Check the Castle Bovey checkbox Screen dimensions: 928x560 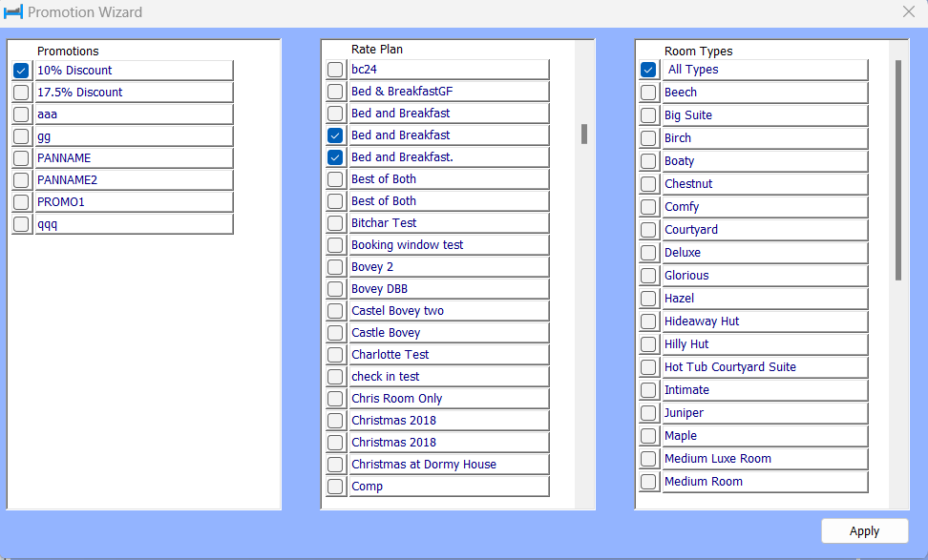335,333
